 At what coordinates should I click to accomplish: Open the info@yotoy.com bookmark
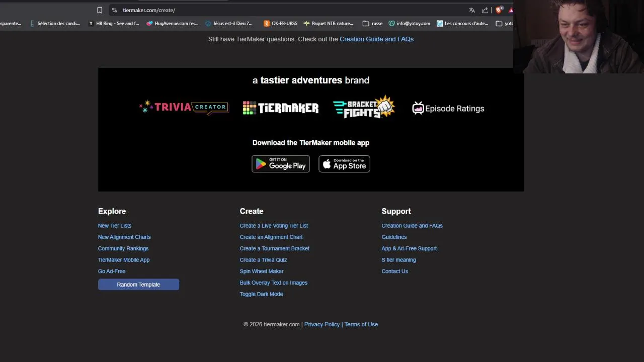(409, 24)
